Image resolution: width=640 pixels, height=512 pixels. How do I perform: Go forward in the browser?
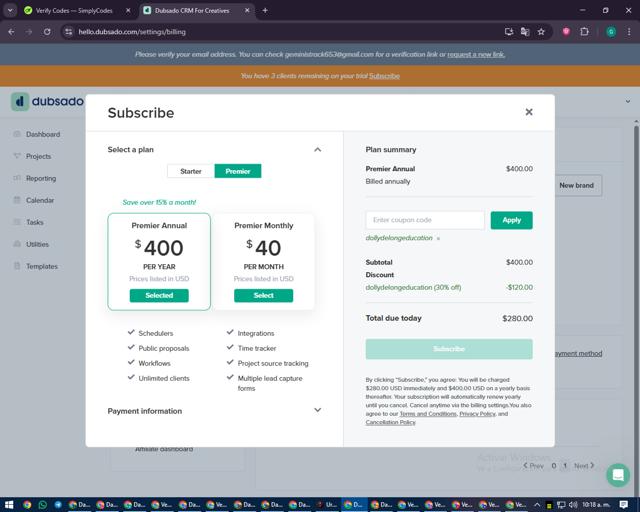click(x=29, y=32)
